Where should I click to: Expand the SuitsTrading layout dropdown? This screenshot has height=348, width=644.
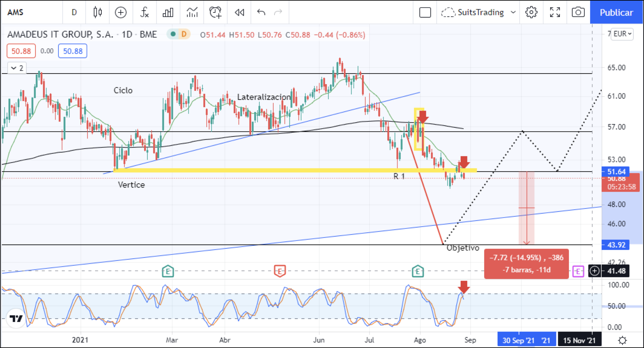(x=513, y=12)
